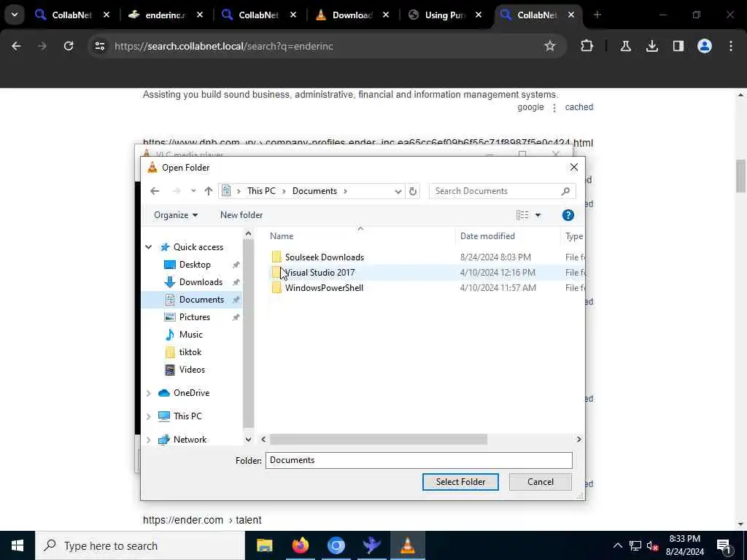Image resolution: width=747 pixels, height=560 pixels.
Task: Open Firefox from the taskbar
Action: point(300,545)
